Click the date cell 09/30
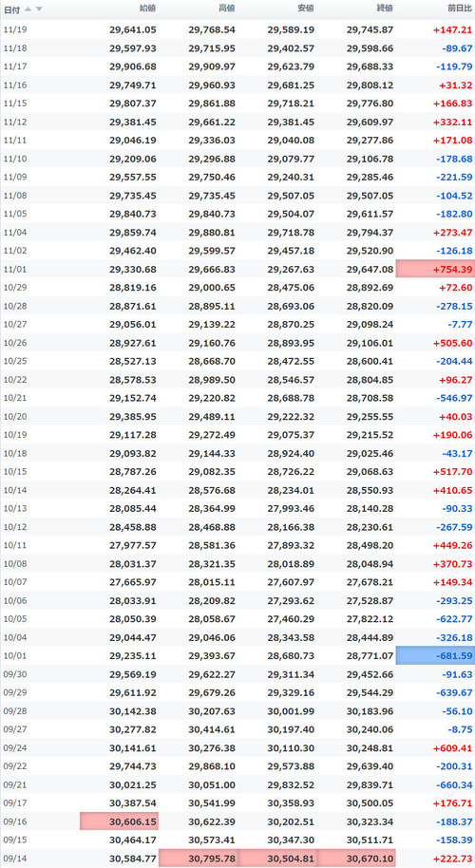475x868 pixels. [15, 674]
